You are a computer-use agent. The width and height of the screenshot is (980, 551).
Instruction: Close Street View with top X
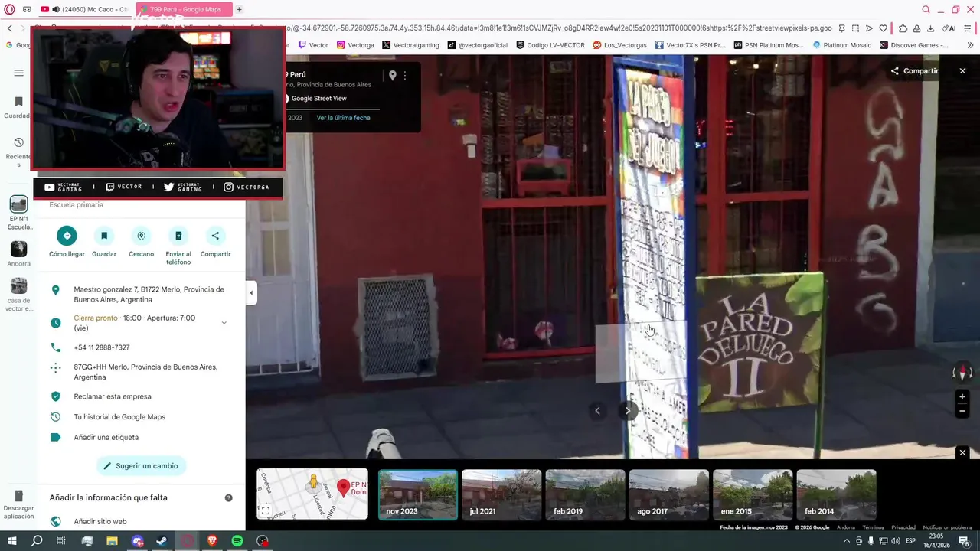pyautogui.click(x=962, y=71)
